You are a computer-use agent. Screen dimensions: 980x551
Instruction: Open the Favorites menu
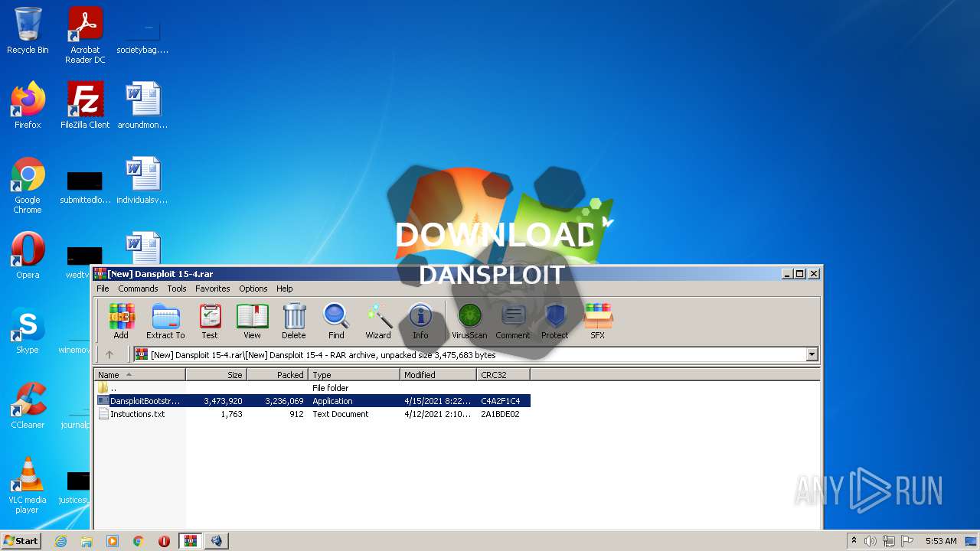tap(213, 289)
